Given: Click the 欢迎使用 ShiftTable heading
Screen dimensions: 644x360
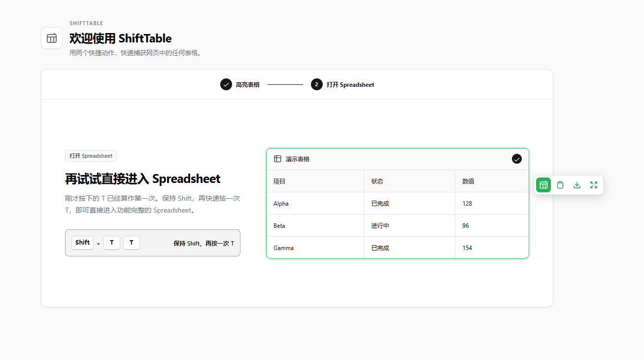Looking at the screenshot, I should pos(121,38).
